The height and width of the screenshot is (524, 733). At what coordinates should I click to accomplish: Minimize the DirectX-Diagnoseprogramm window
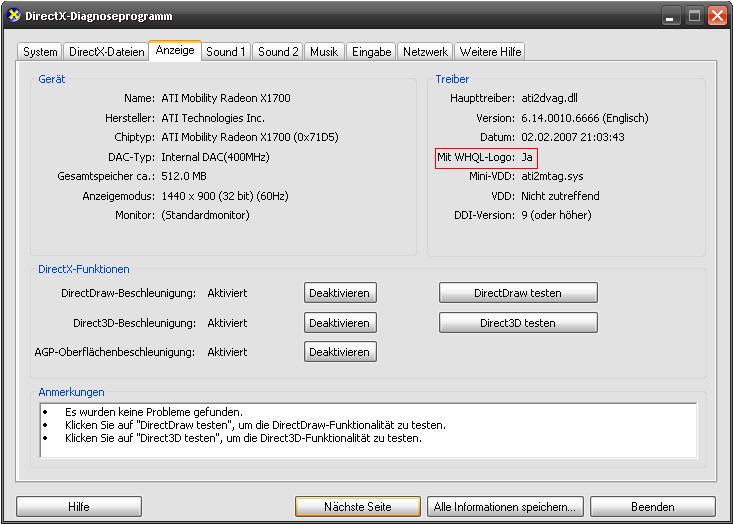point(670,16)
